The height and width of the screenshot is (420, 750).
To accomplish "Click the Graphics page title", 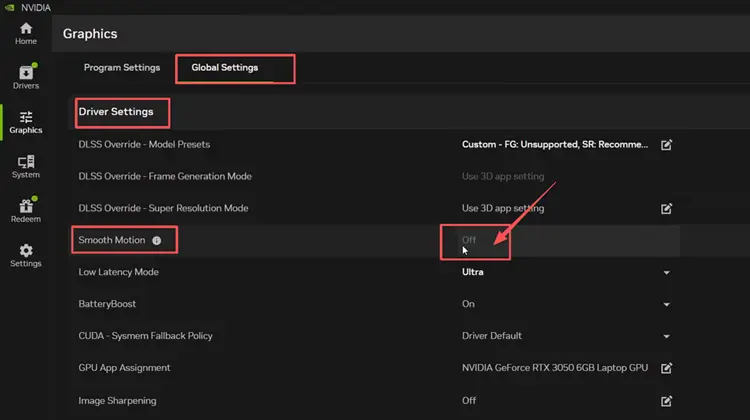I will click(90, 34).
